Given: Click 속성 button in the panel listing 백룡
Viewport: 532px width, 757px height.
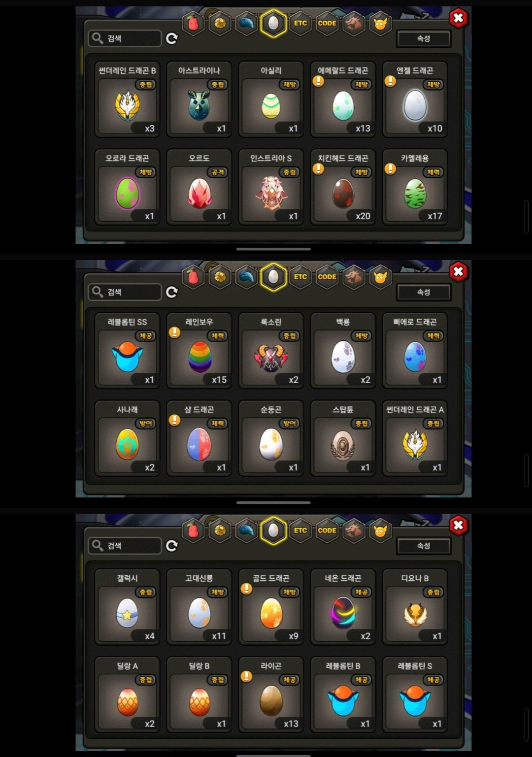Looking at the screenshot, I should [x=424, y=292].
